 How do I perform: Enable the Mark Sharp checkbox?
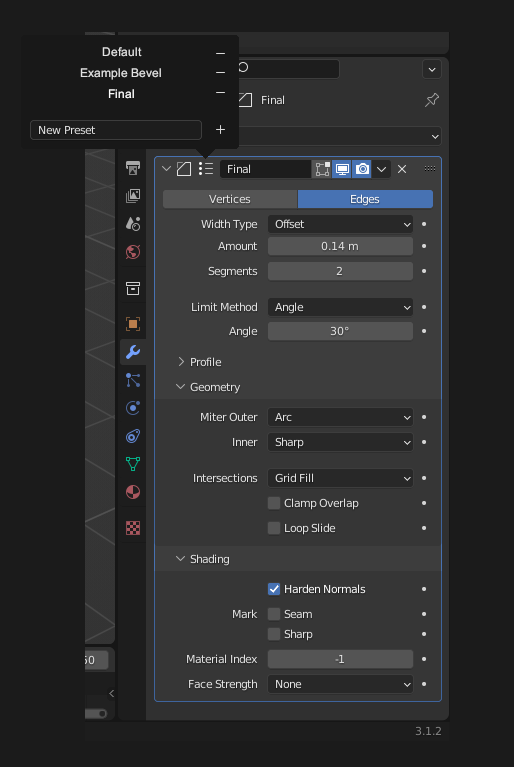pos(274,634)
